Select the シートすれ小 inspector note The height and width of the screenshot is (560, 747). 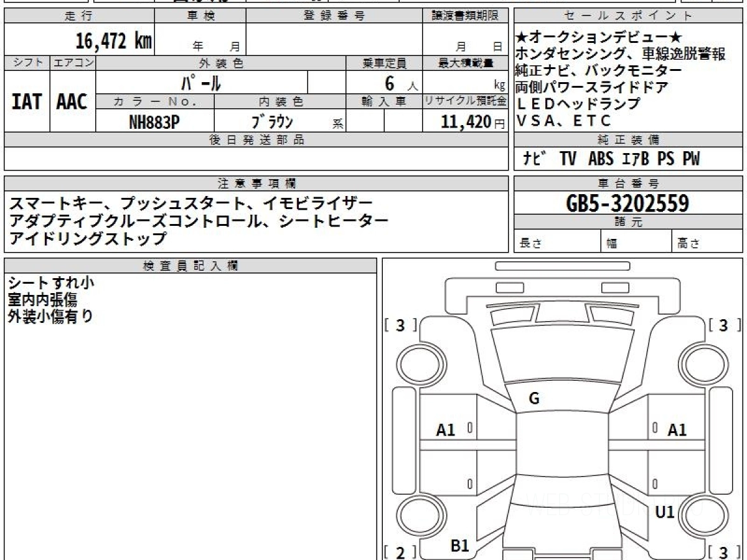click(x=52, y=282)
